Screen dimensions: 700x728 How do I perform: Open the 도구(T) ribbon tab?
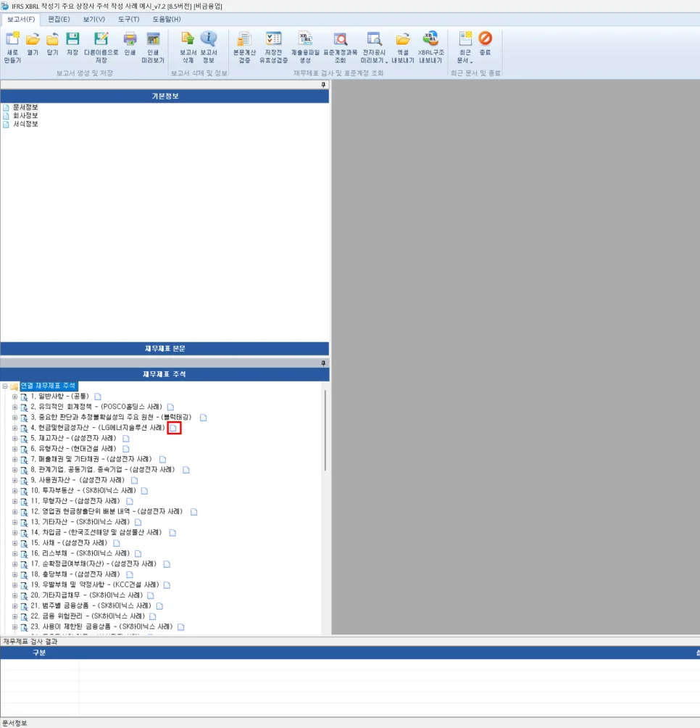[x=128, y=19]
